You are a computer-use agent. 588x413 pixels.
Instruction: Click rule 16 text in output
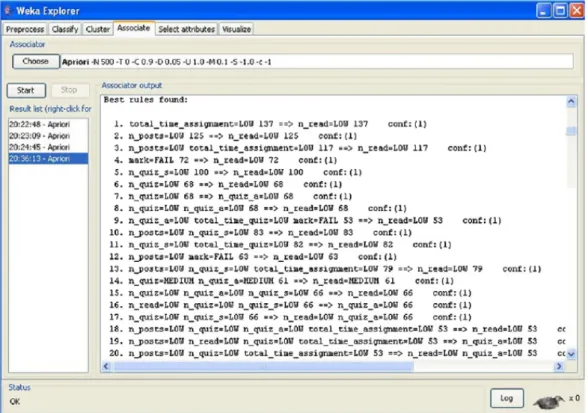coord(290,305)
